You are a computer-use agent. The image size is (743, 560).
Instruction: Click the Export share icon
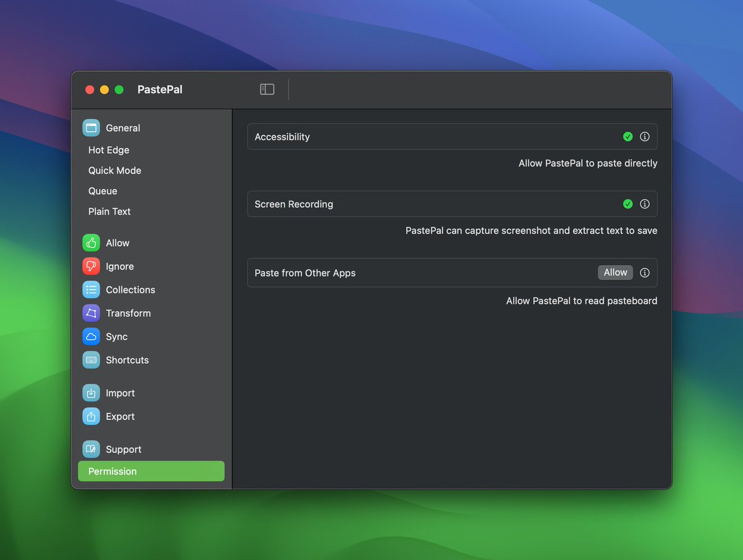pos(91,416)
